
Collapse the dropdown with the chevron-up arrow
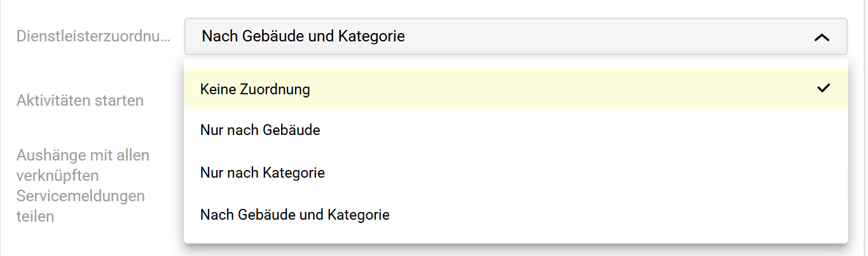click(x=822, y=38)
